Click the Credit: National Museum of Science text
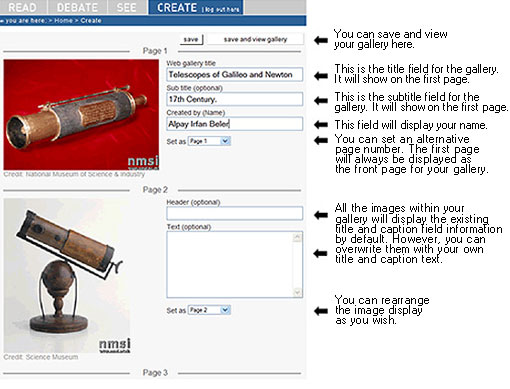 [x=74, y=174]
